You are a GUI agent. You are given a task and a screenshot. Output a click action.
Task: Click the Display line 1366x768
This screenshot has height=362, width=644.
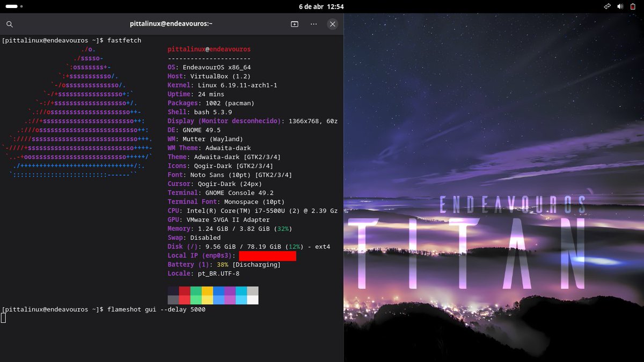pyautogui.click(x=253, y=121)
